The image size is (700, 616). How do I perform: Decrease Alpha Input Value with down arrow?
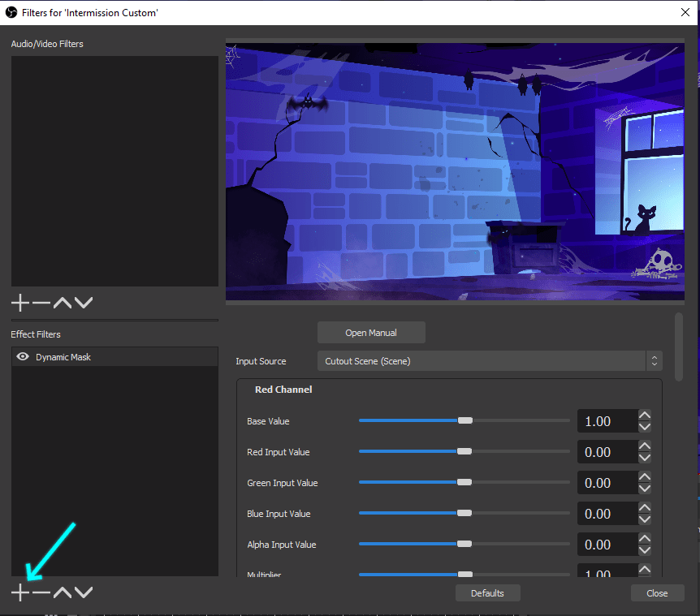tap(645, 550)
